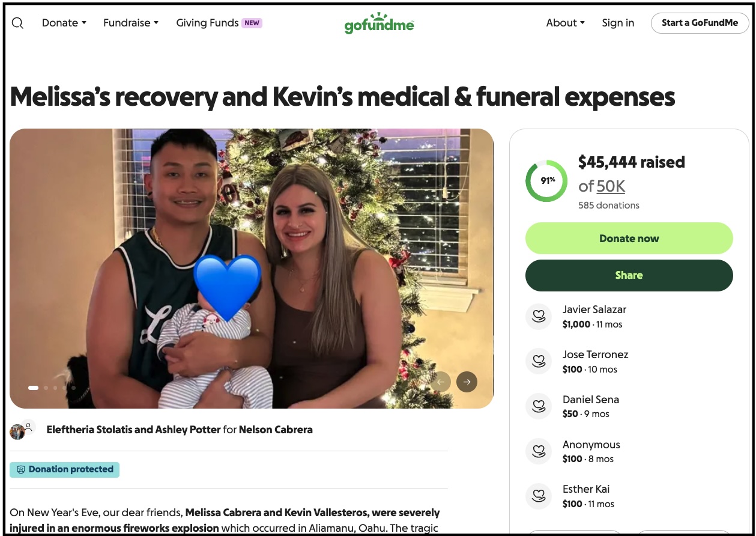Click Esther Kai's donation heart icon

point(539,496)
